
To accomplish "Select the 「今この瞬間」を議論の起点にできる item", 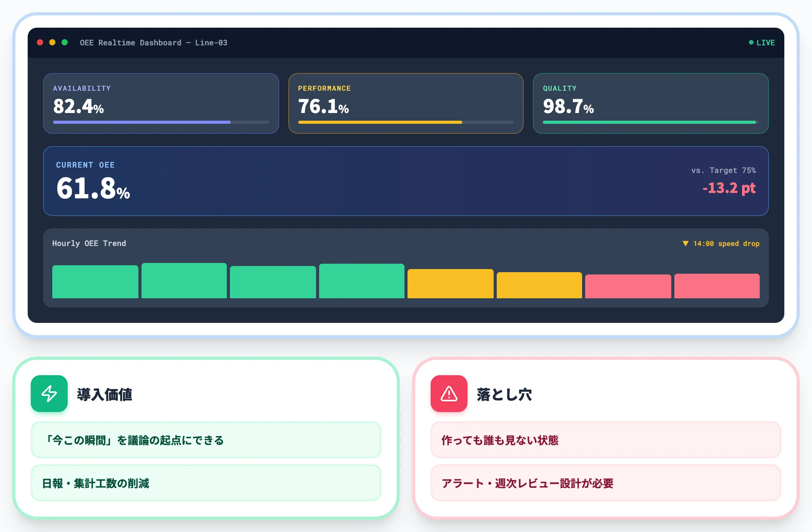I will point(206,440).
